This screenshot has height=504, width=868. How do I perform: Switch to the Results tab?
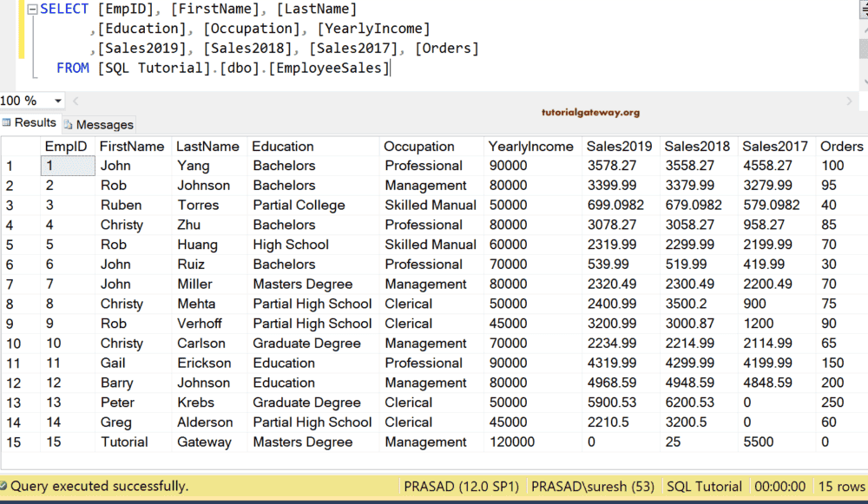coord(30,122)
